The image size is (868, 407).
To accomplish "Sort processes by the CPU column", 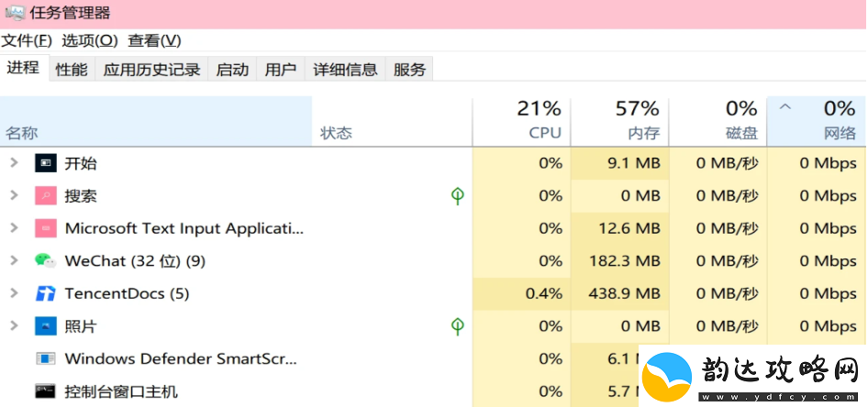I will click(521, 121).
